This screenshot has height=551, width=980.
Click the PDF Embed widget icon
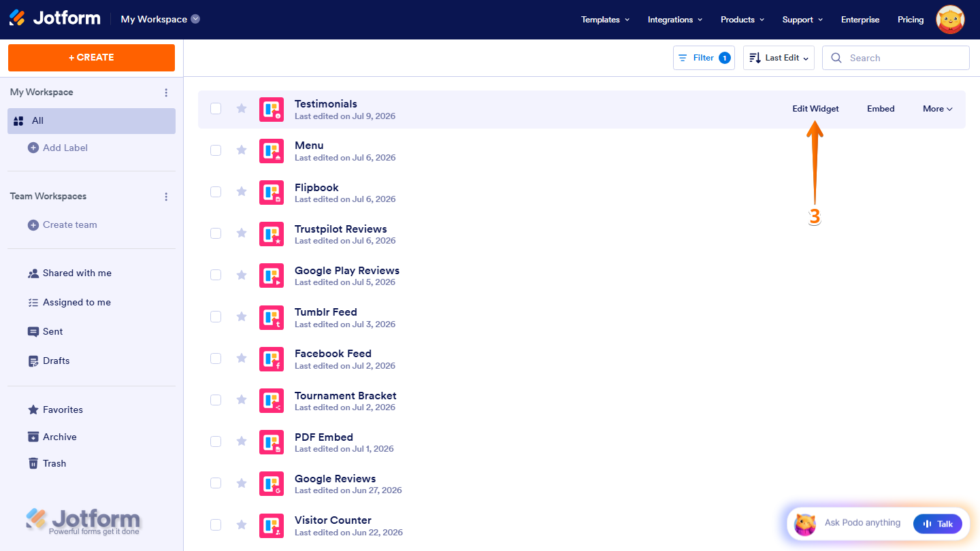[272, 442]
